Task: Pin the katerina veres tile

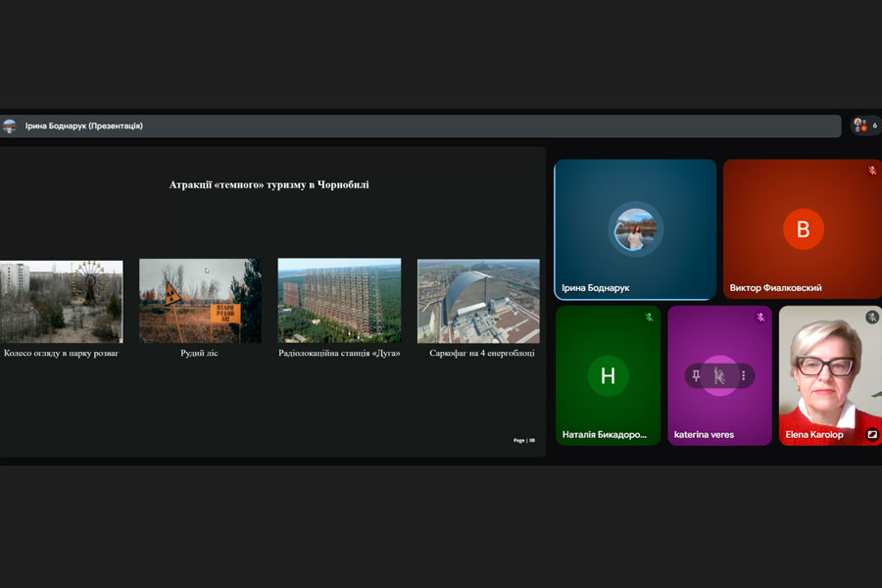Action: [696, 375]
